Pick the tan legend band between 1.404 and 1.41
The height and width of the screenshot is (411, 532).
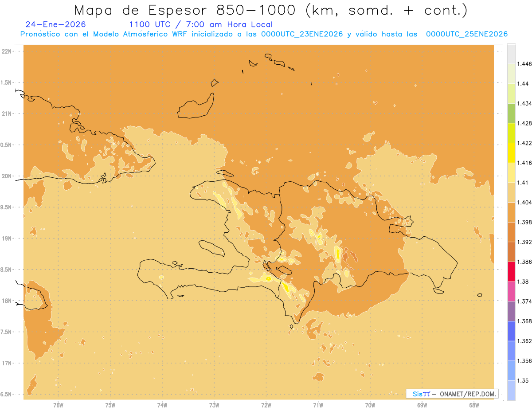511,192
